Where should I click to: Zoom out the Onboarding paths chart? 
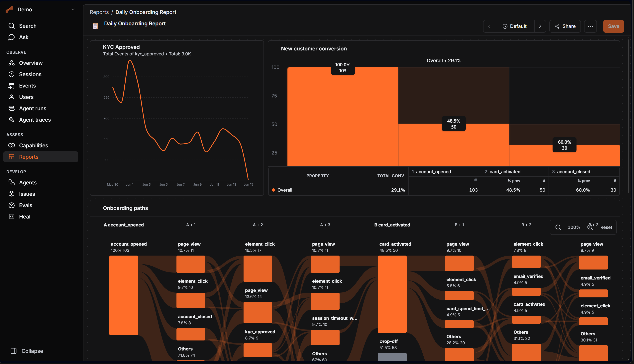click(558, 227)
